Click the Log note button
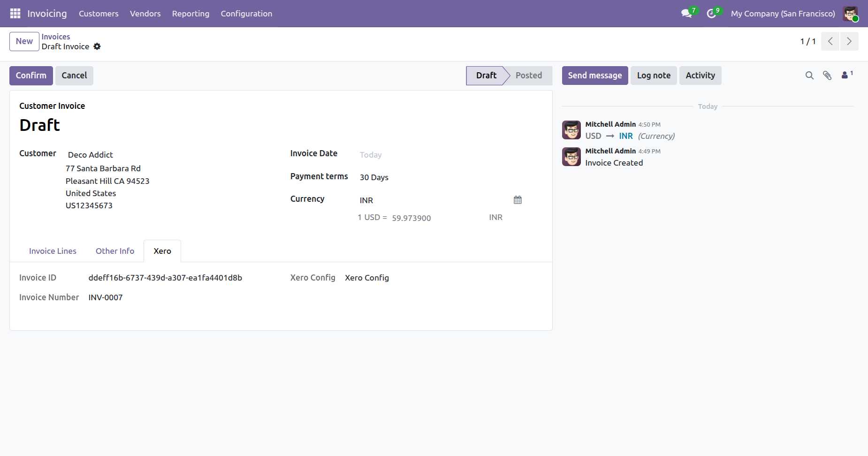 (654, 76)
